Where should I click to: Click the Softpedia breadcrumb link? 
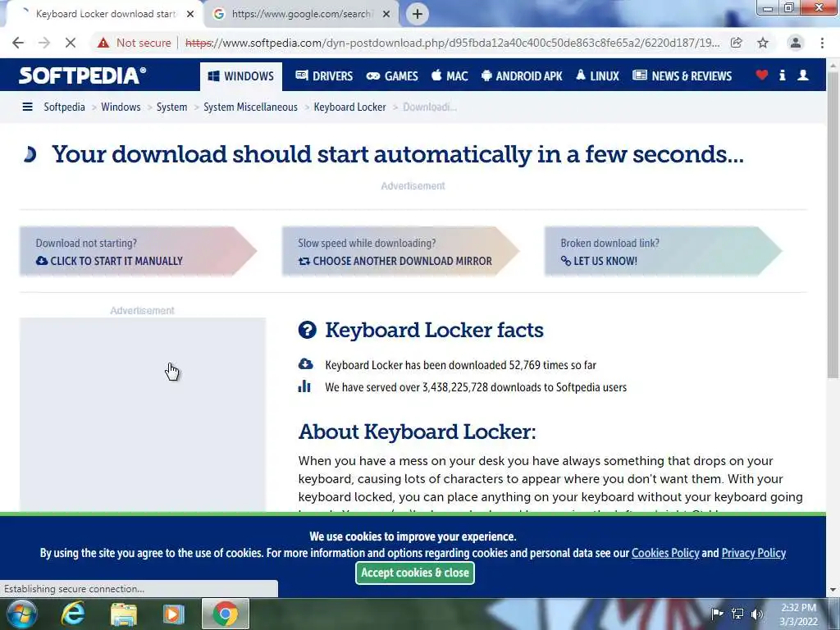tap(64, 107)
